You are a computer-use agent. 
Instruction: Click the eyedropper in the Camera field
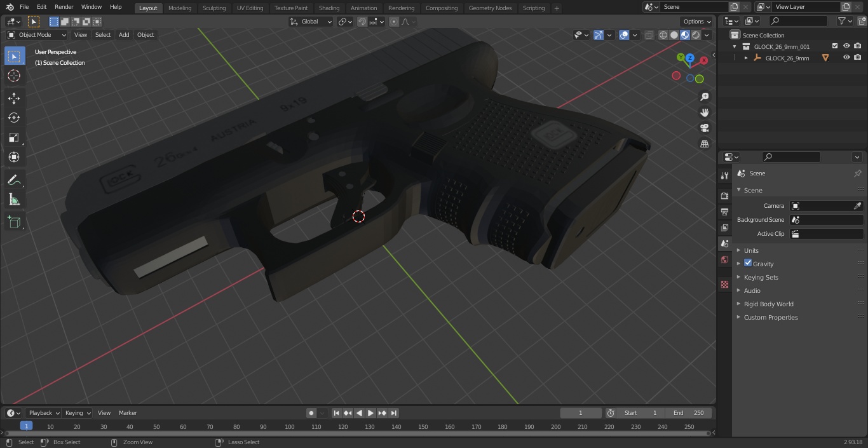coord(857,206)
